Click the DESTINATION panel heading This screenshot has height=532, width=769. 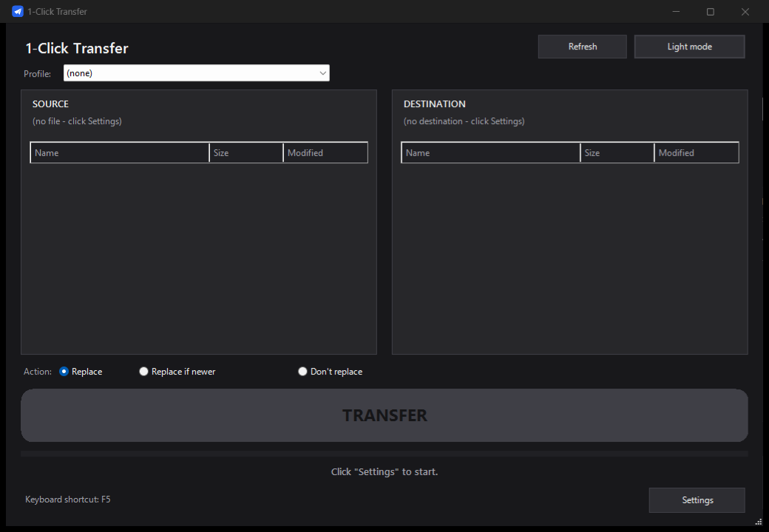[435, 104]
